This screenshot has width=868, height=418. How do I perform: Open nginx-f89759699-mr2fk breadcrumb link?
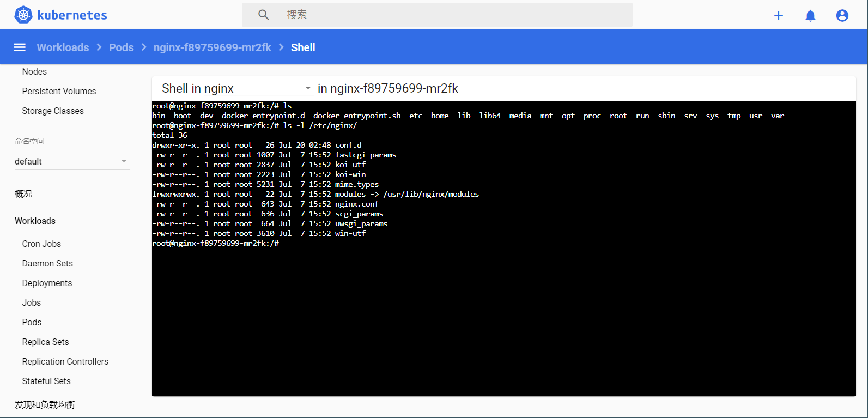(213, 47)
